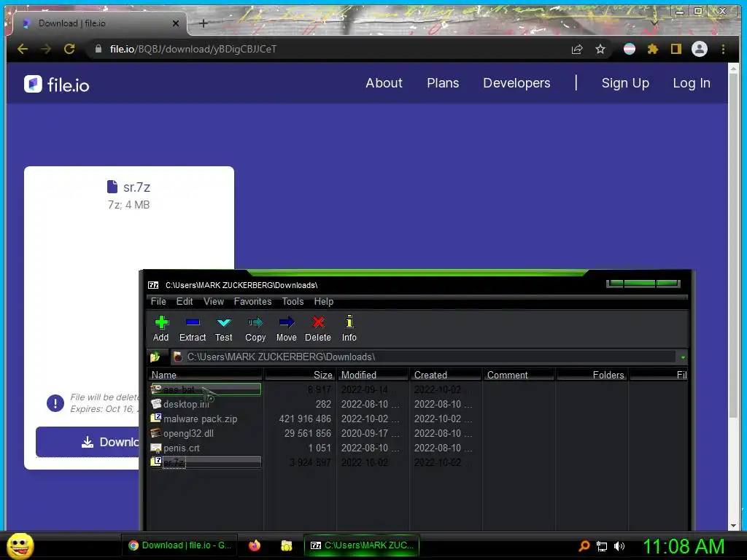Viewport: 747px width, 560px height.
Task: Sort files by the Created column
Action: tap(446, 376)
